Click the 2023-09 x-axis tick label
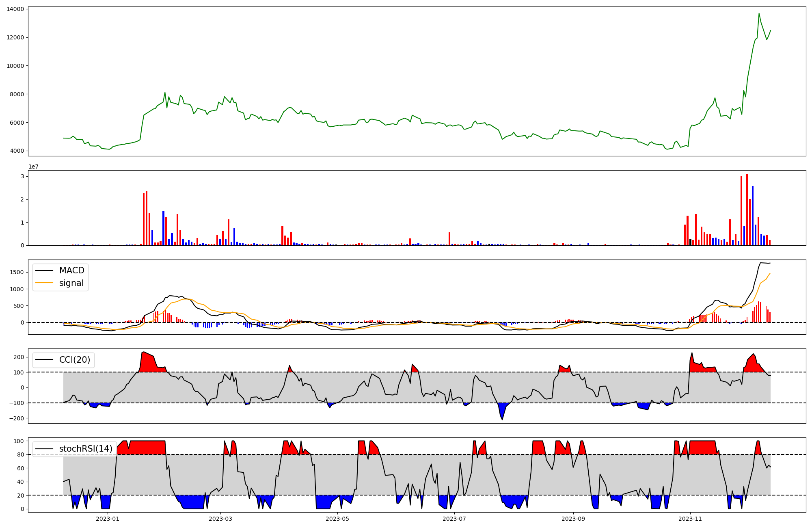 click(573, 519)
